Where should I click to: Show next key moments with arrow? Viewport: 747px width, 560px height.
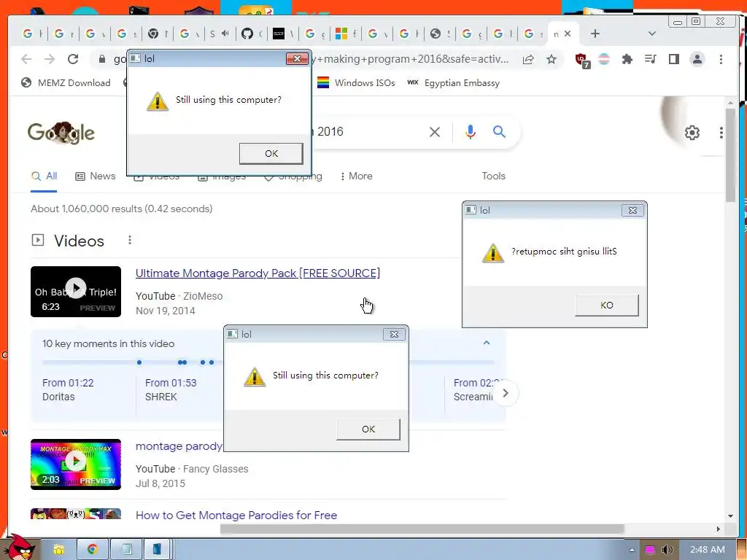506,393
